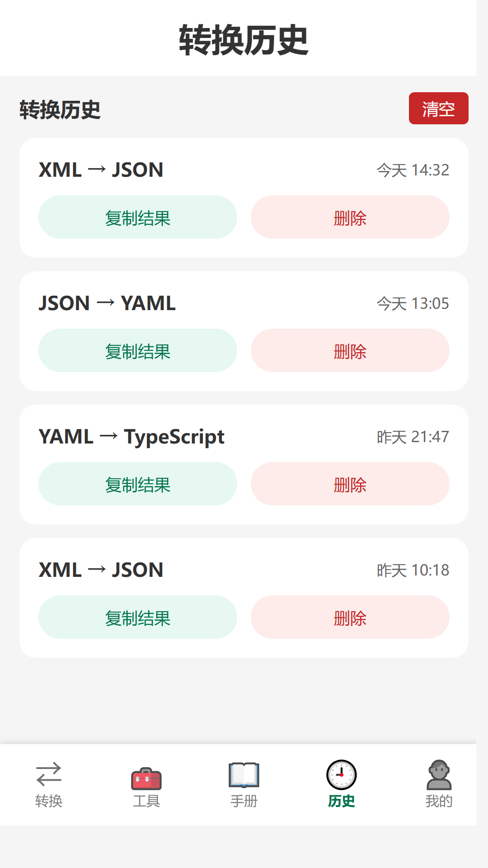Open the YAML → TypeScript history entry title
This screenshot has height=868, width=488.
(x=131, y=437)
